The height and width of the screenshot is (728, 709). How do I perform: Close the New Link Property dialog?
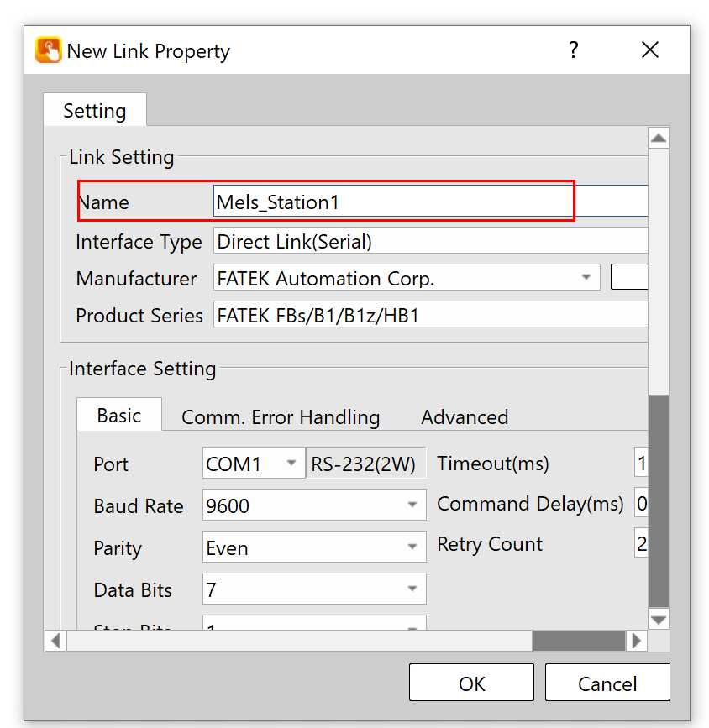point(649,50)
